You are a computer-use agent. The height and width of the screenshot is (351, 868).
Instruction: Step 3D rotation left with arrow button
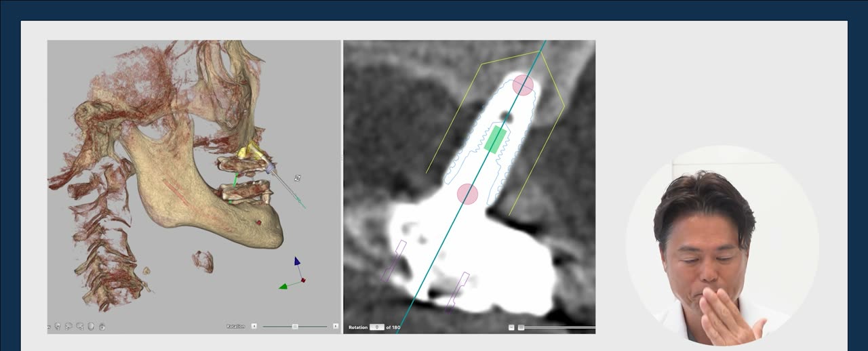point(254,326)
